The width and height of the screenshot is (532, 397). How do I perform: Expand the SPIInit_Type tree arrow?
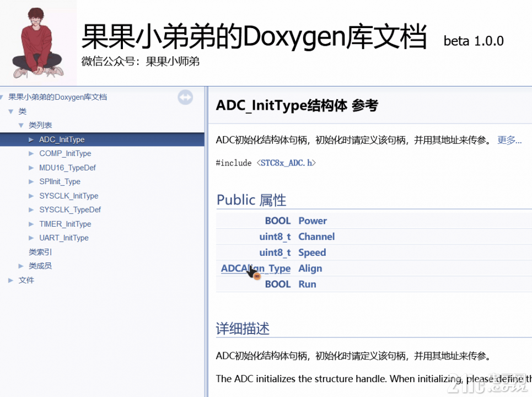tap(31, 181)
